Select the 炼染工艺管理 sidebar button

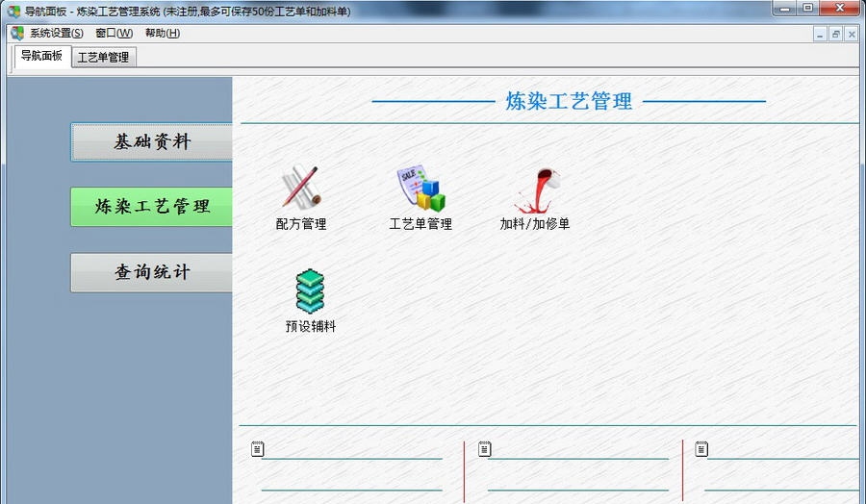click(x=152, y=207)
